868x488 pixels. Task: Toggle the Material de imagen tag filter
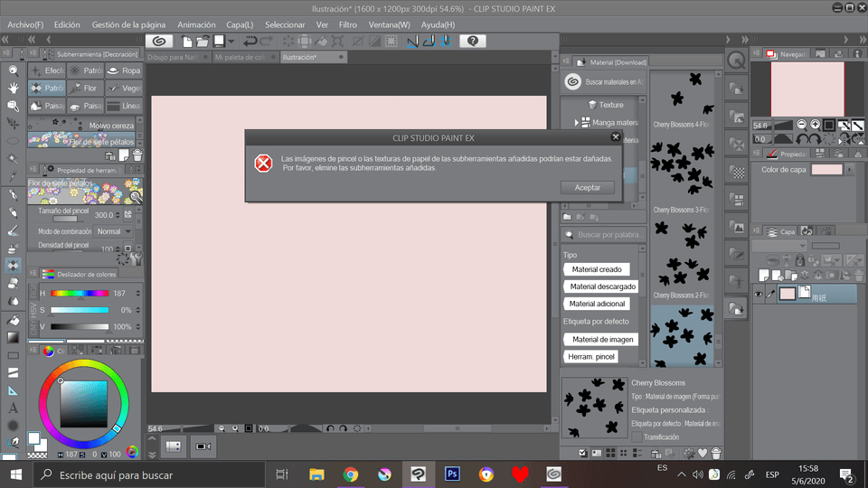pos(602,340)
